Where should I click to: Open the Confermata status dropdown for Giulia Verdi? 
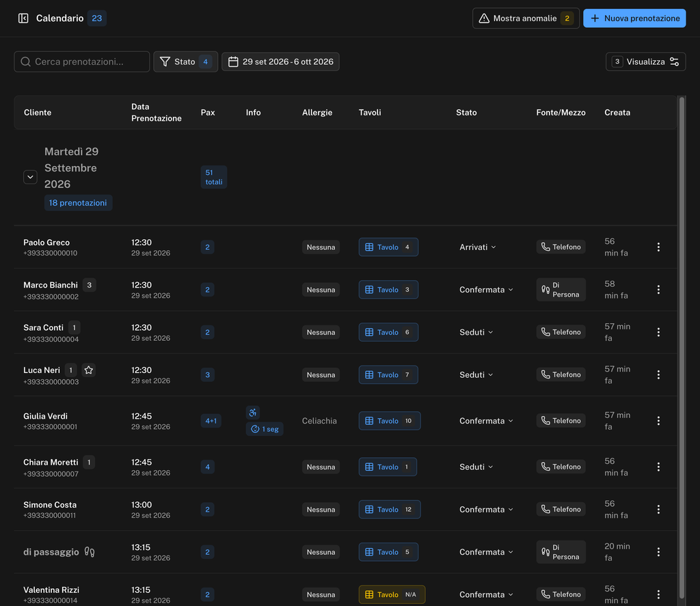pos(486,421)
